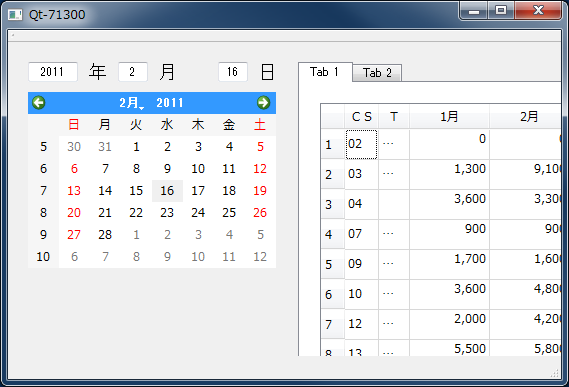Minimize the Qt-71300 window
Viewport: 569px width, 387px height.
point(474,10)
